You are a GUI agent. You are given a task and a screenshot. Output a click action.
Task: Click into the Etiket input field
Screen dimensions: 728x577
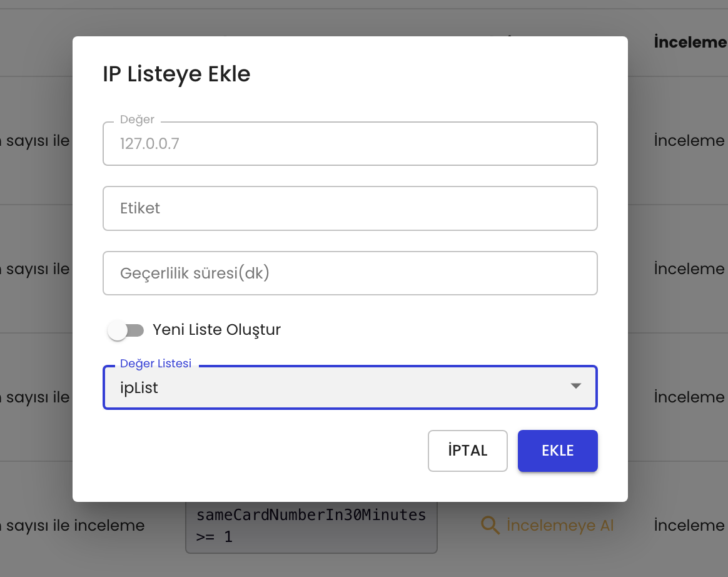click(x=350, y=208)
